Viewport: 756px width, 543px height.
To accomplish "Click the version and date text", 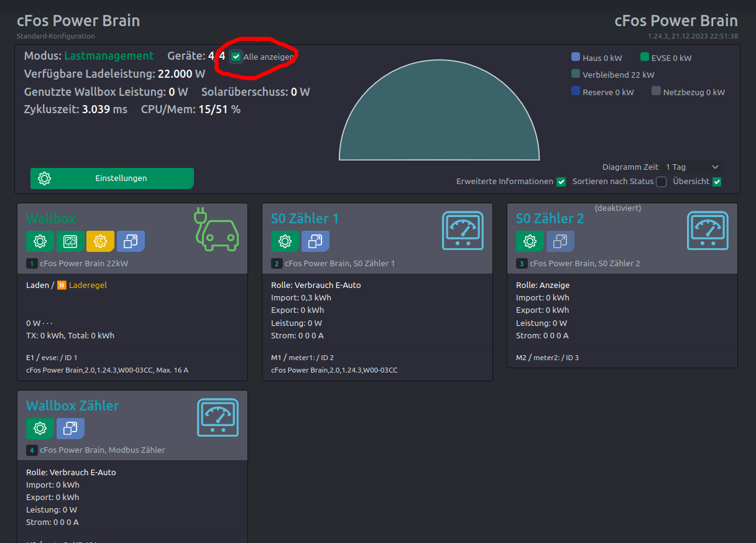I will tap(693, 37).
